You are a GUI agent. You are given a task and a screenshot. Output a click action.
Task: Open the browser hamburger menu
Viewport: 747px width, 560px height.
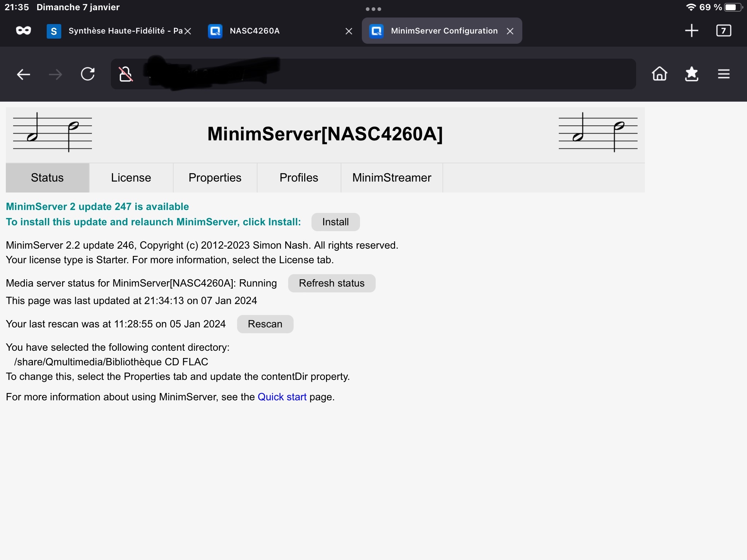click(724, 74)
